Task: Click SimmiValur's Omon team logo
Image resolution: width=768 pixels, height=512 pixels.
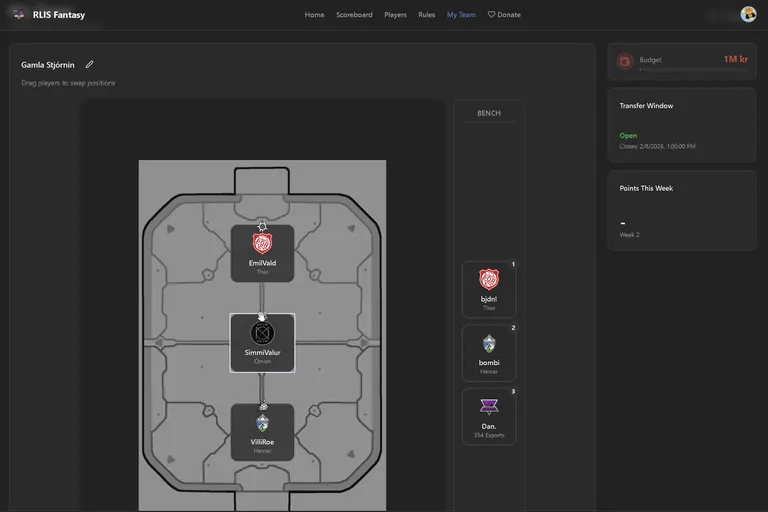Action: click(262, 333)
